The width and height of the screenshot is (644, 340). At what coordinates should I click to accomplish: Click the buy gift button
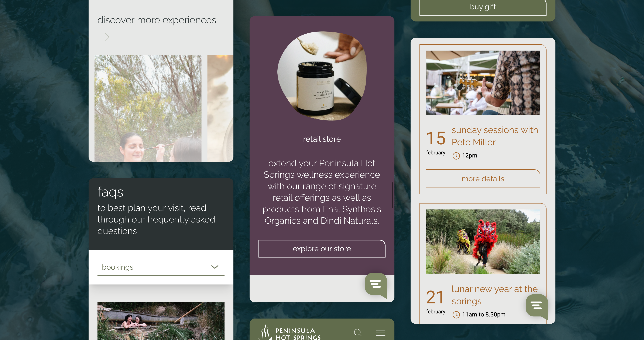coord(483,7)
